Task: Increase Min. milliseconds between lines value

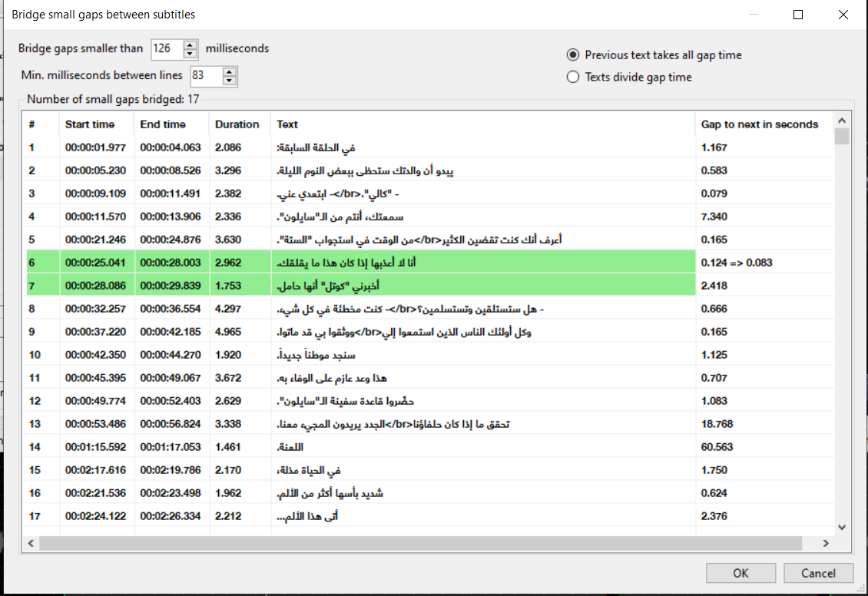Action: [x=229, y=71]
